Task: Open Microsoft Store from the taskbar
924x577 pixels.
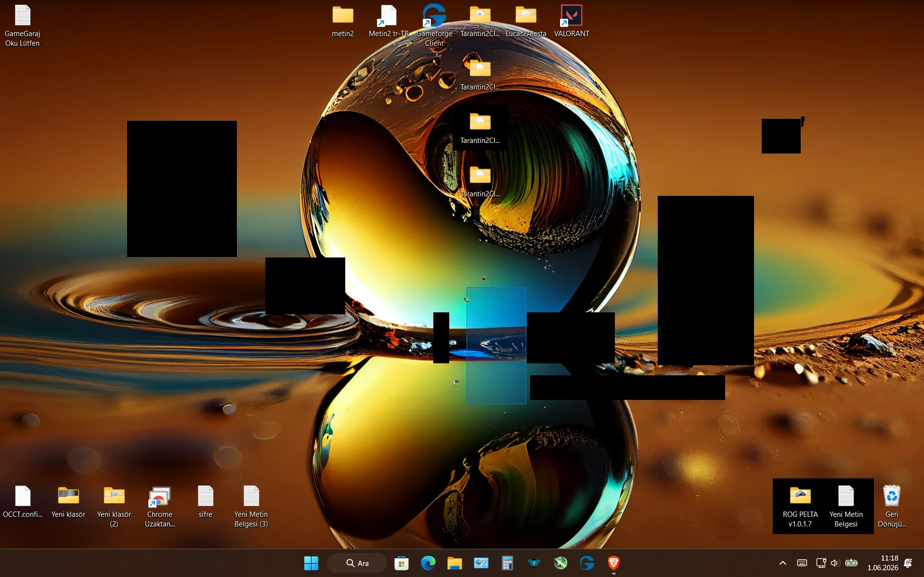Action: click(402, 563)
